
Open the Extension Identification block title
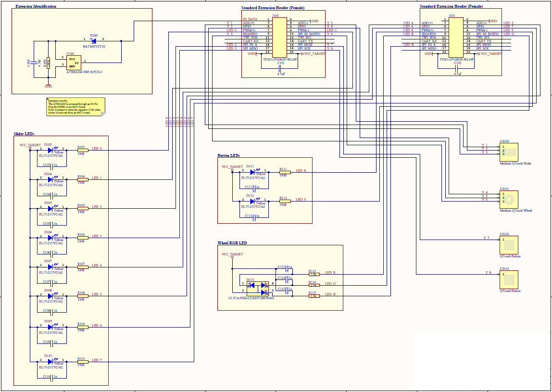(35, 6)
